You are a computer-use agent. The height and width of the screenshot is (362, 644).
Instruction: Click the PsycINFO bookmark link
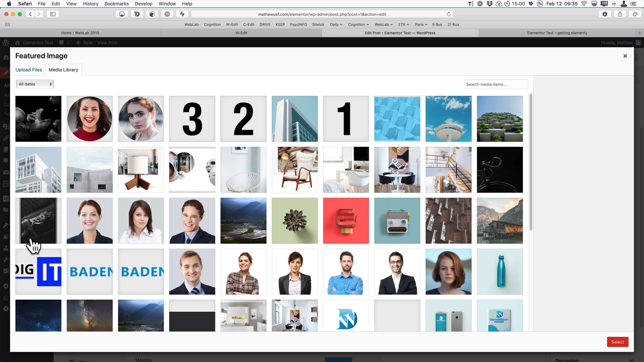click(298, 24)
